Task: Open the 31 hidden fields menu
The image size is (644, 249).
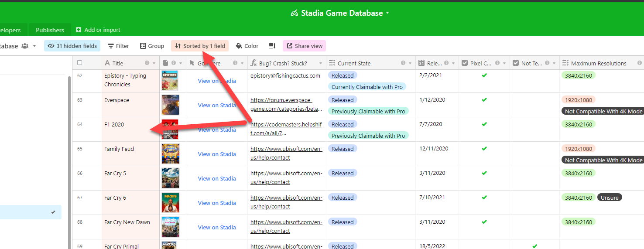Action: 72,46
